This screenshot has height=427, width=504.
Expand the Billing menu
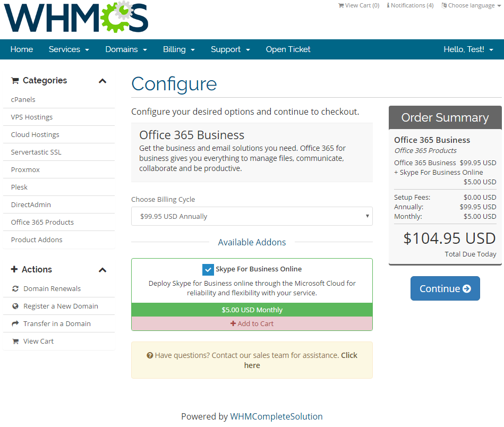click(x=179, y=49)
